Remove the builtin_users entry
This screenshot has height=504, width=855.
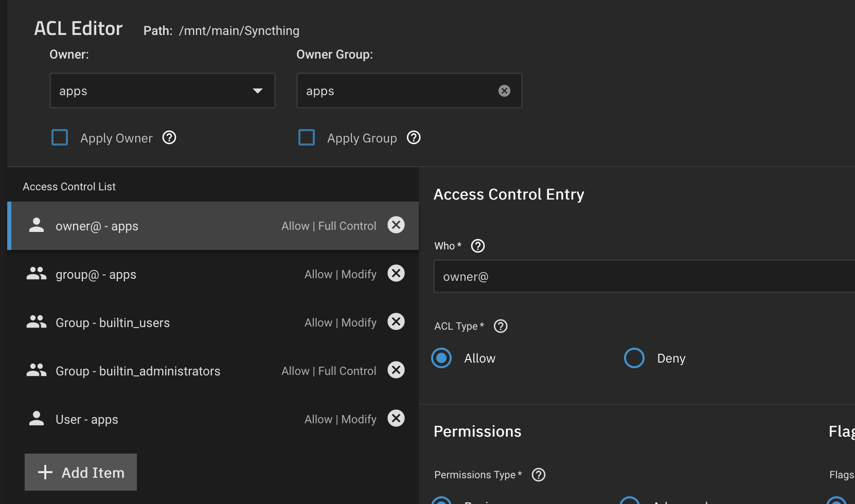click(396, 321)
